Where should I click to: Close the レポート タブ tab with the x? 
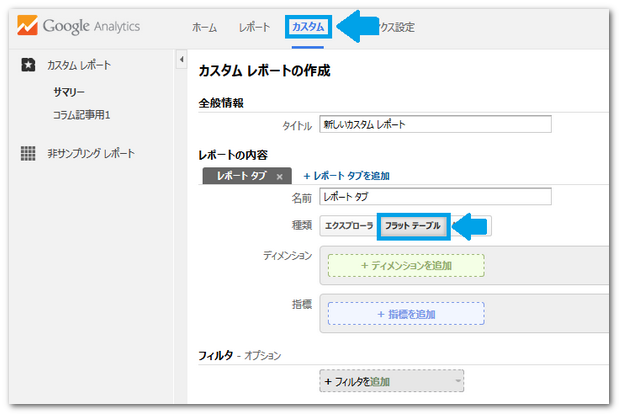pyautogui.click(x=280, y=177)
